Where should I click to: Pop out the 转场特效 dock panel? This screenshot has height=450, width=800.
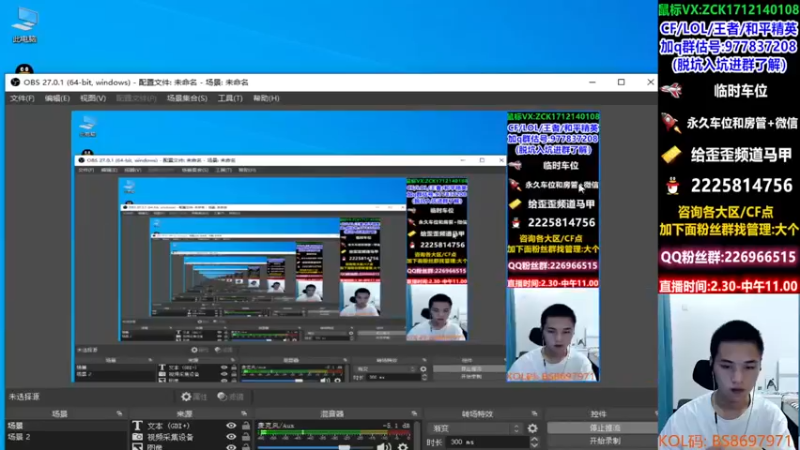coord(534,413)
